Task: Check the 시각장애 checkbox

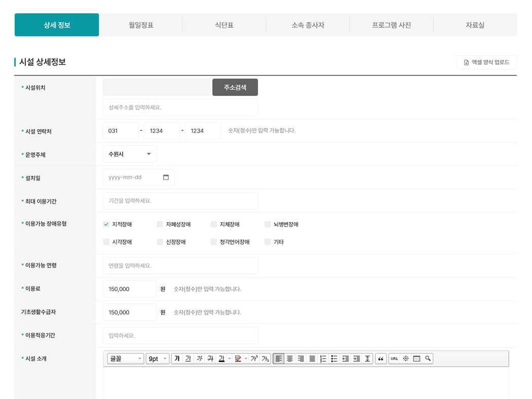Action: click(x=106, y=242)
